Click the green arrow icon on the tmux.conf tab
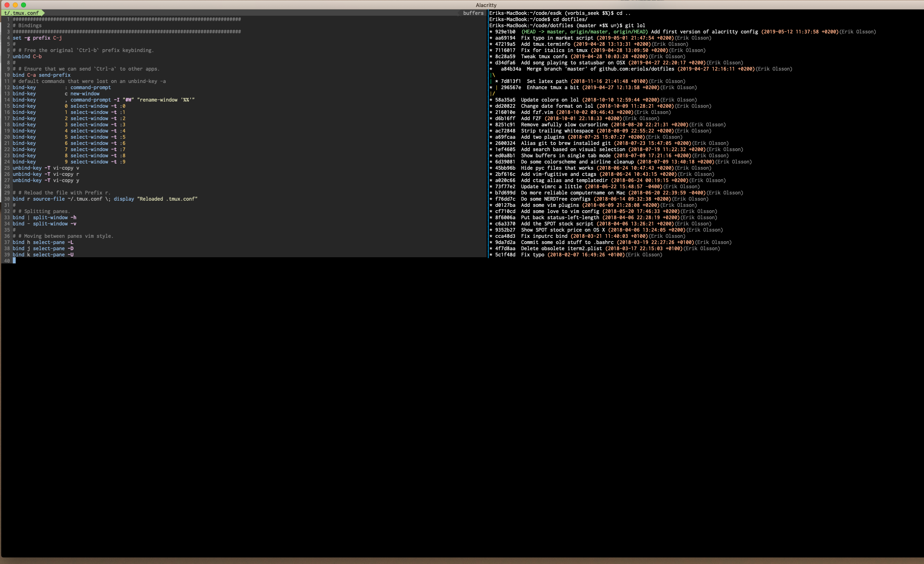 tap(42, 13)
